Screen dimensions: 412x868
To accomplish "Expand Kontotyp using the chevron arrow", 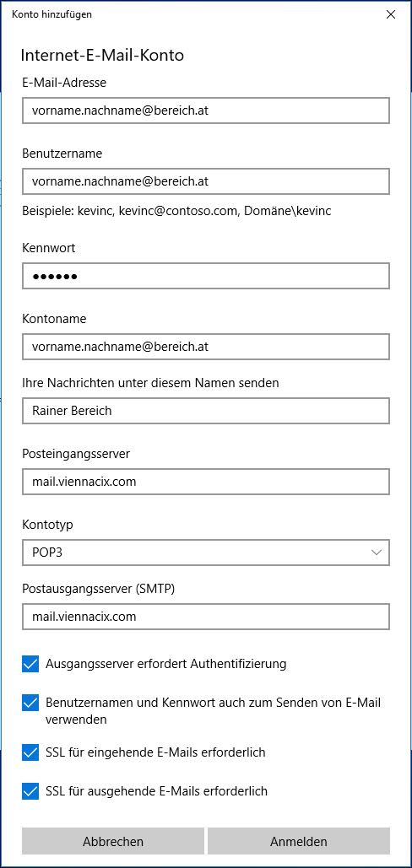I will pyautogui.click(x=377, y=553).
